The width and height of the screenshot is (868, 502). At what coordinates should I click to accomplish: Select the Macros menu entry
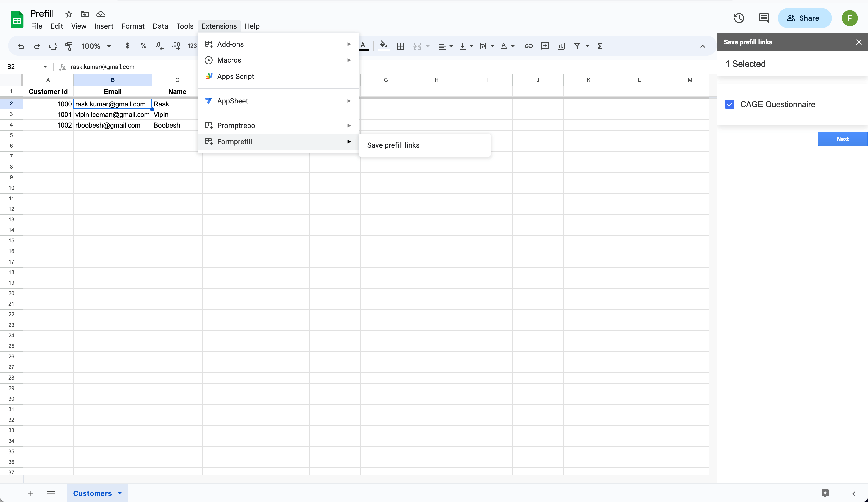click(x=229, y=60)
